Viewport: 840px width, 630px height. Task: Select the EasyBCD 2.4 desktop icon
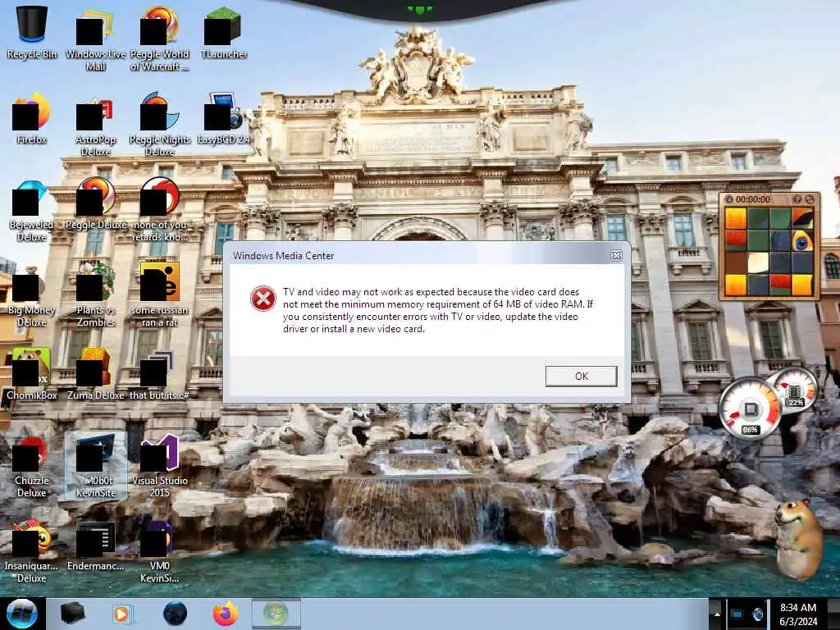[223, 119]
